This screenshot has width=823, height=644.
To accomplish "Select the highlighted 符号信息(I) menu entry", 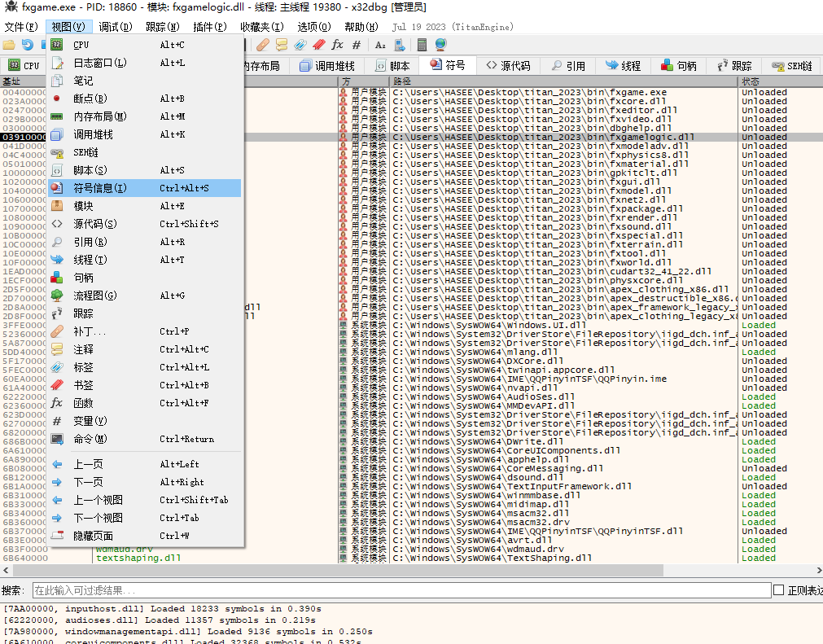I will 144,188.
